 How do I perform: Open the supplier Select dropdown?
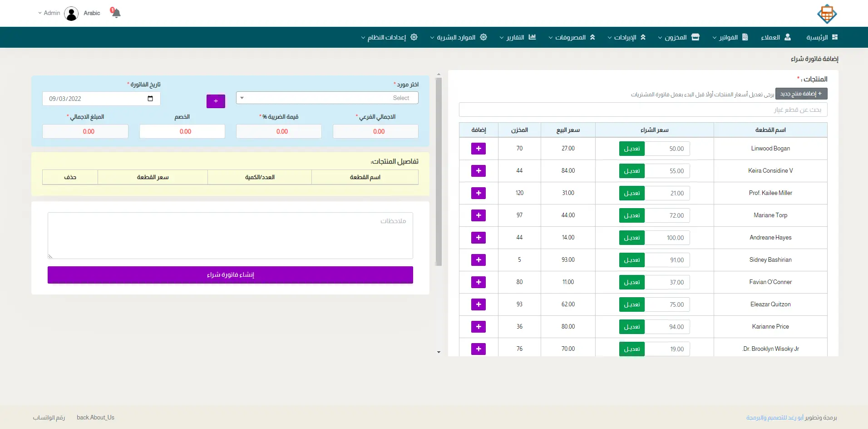[x=327, y=98]
